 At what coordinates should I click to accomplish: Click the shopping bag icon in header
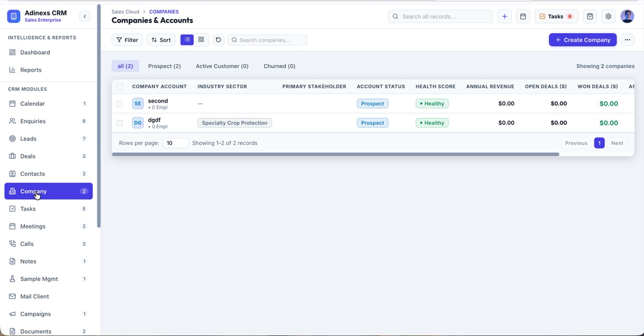click(x=590, y=17)
